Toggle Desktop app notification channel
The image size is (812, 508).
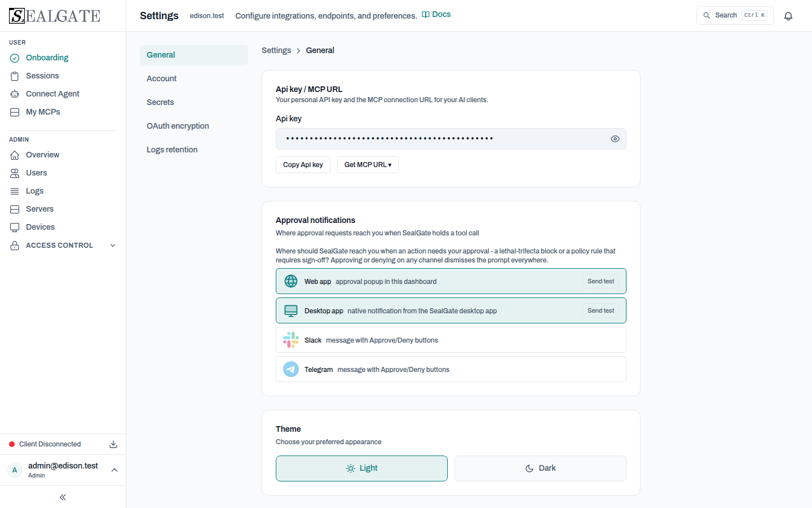click(451, 310)
